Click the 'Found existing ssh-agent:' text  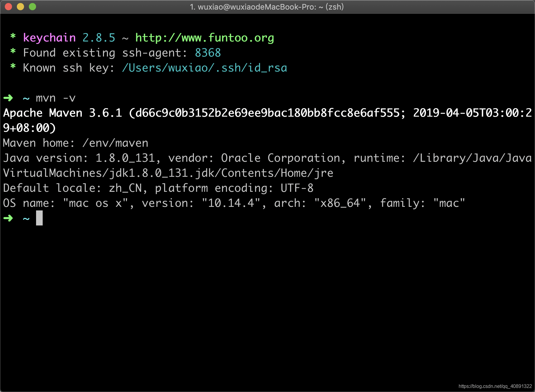[x=105, y=53]
